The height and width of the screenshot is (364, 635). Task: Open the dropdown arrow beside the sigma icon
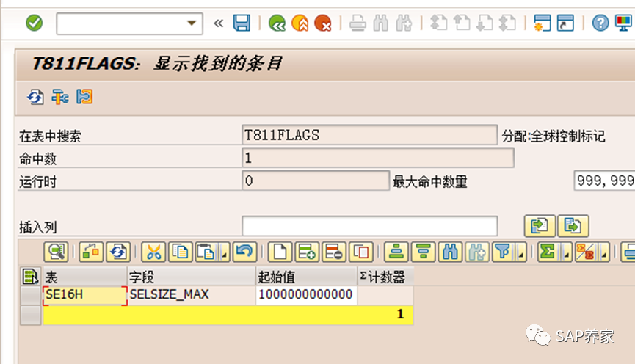coord(567,252)
